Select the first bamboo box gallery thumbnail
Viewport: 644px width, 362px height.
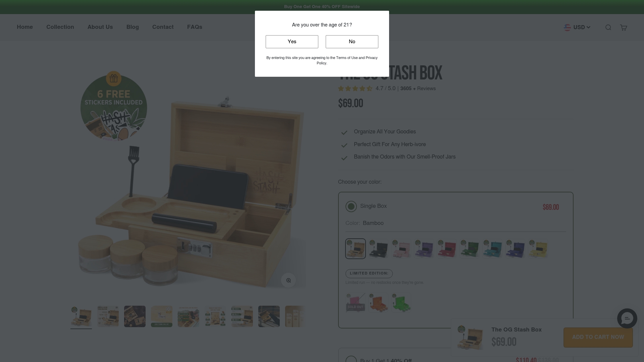81,316
